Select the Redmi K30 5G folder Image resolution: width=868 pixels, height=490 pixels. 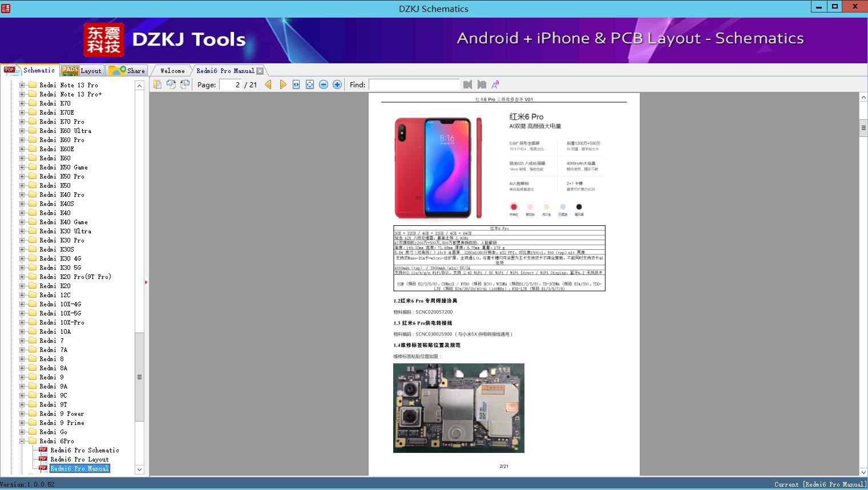click(60, 268)
